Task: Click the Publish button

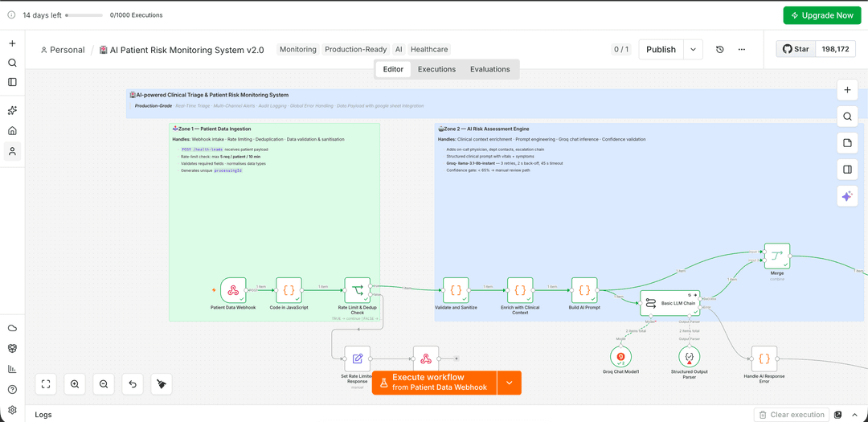Action: (x=661, y=49)
